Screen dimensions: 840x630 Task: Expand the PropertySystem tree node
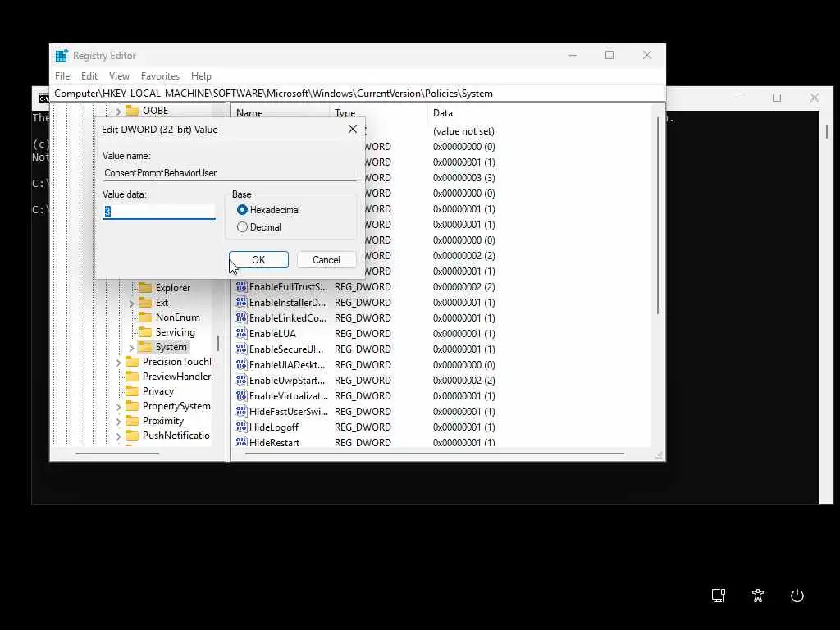118,407
